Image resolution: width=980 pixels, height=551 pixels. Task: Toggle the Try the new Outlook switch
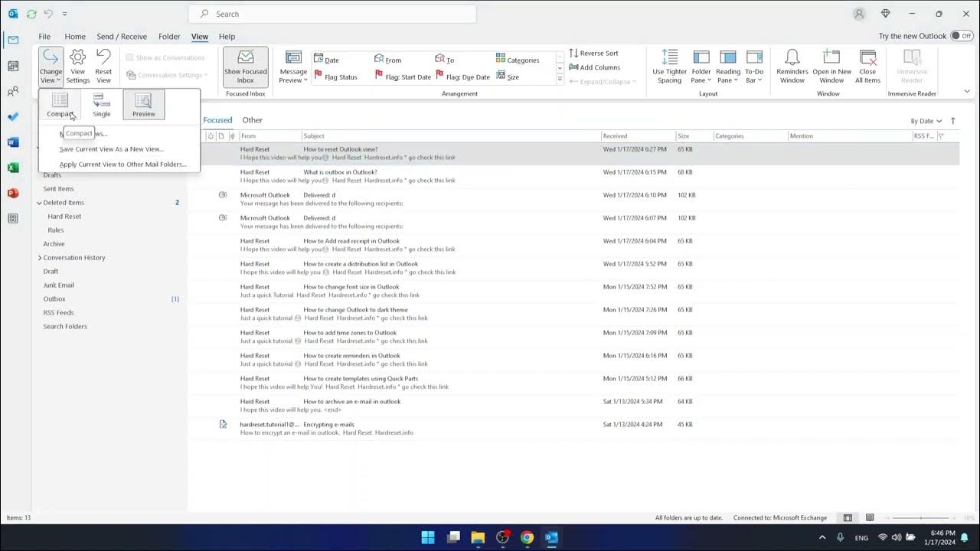961,36
